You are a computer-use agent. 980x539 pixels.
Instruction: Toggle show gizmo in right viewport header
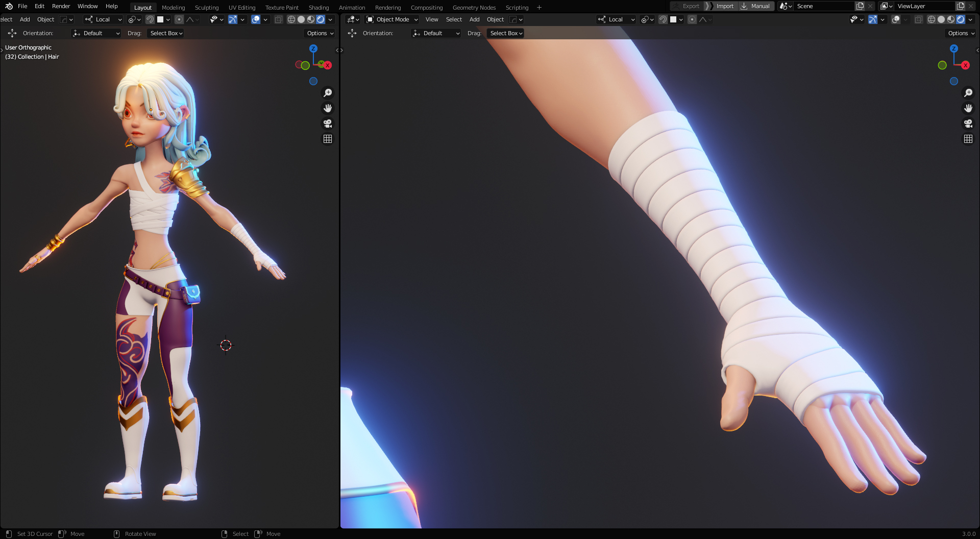873,19
